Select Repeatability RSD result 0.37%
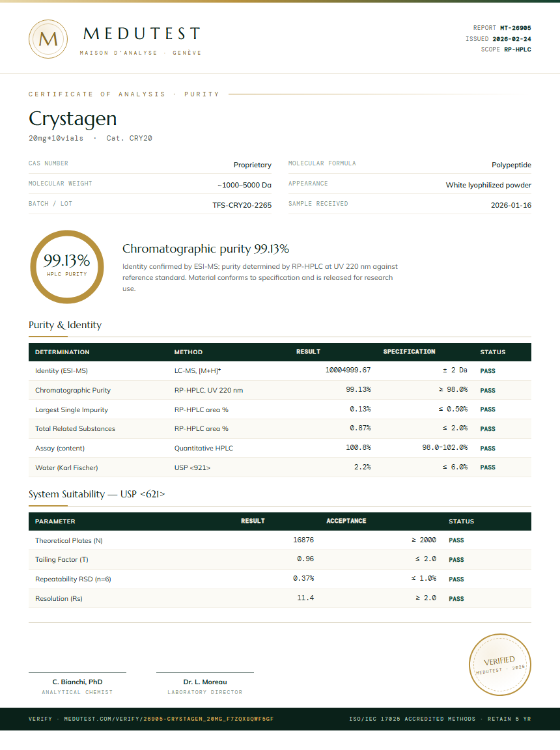The image size is (560, 750). [303, 578]
